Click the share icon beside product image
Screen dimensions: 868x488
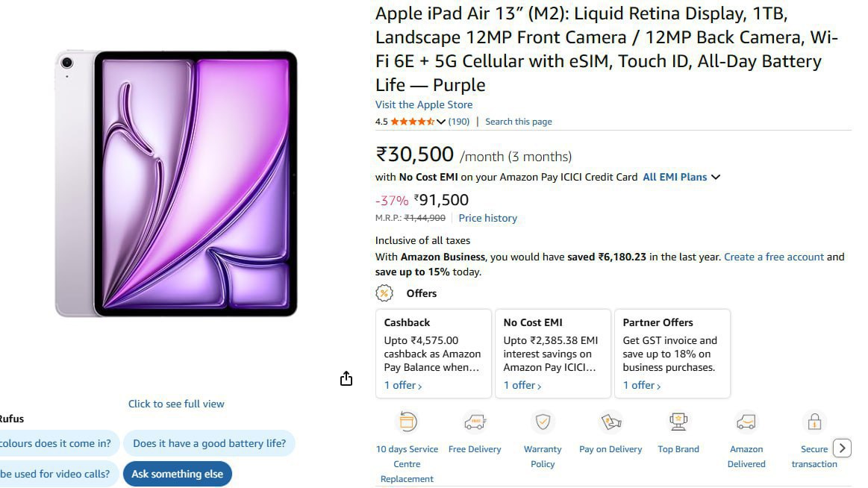[346, 378]
